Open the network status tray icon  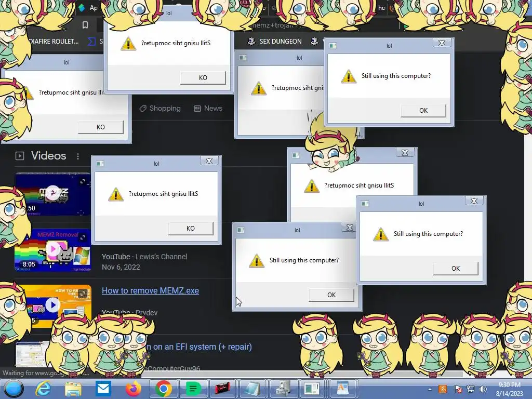[x=471, y=390]
